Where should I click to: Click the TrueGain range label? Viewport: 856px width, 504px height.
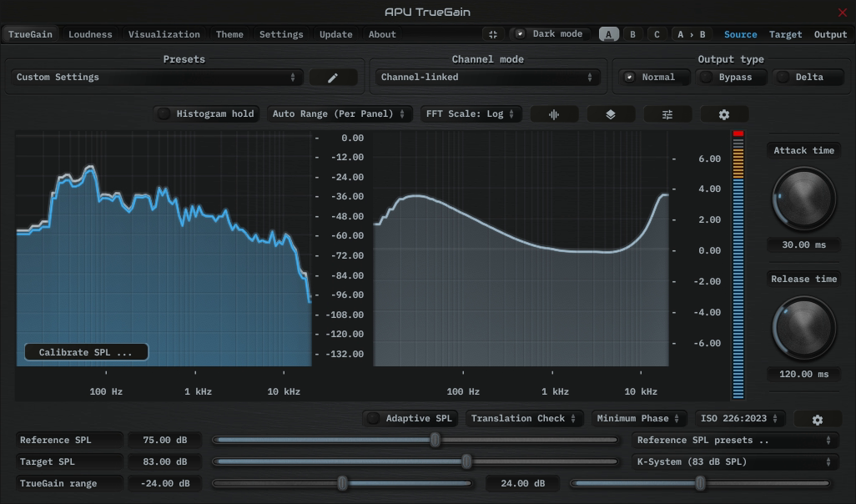pyautogui.click(x=68, y=484)
